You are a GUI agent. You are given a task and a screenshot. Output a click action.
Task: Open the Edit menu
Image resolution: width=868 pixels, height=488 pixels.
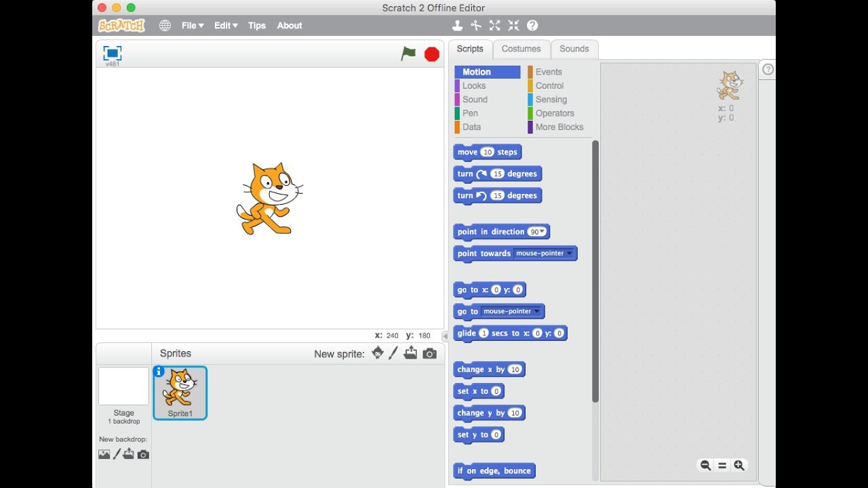point(226,26)
